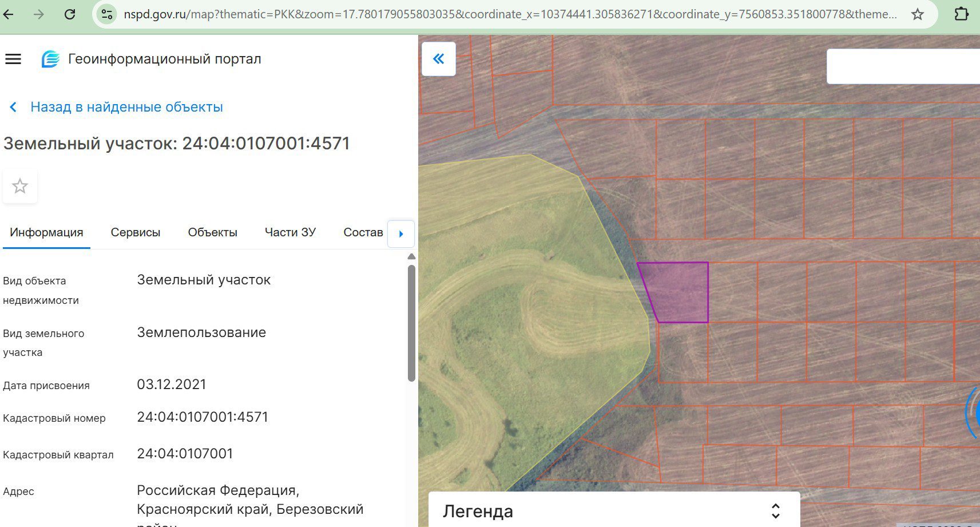Click the Вид земельного участка label
Viewport: 980px width, 527px height.
point(43,343)
